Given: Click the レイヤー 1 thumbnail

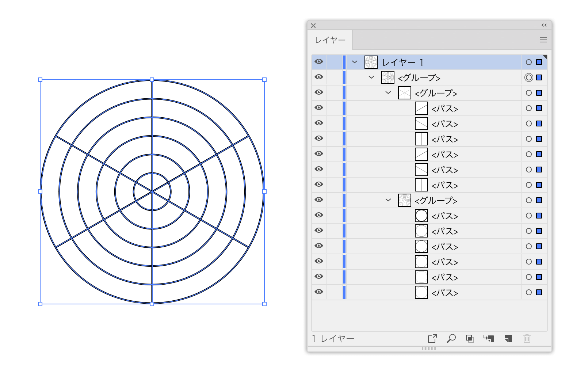Looking at the screenshot, I should click(371, 62).
